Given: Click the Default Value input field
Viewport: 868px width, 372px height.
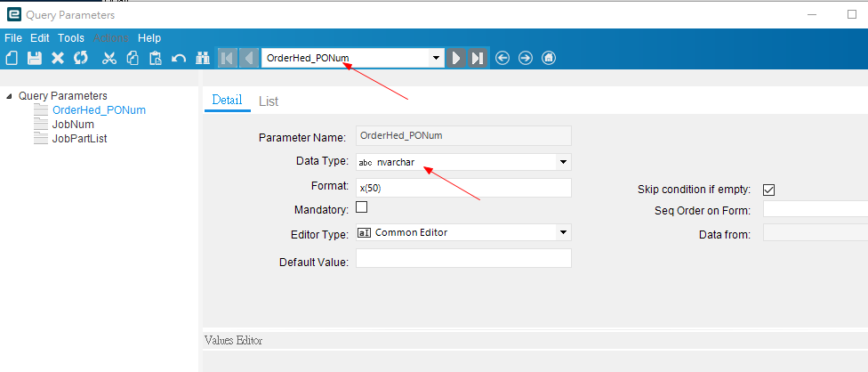Looking at the screenshot, I should [x=463, y=258].
